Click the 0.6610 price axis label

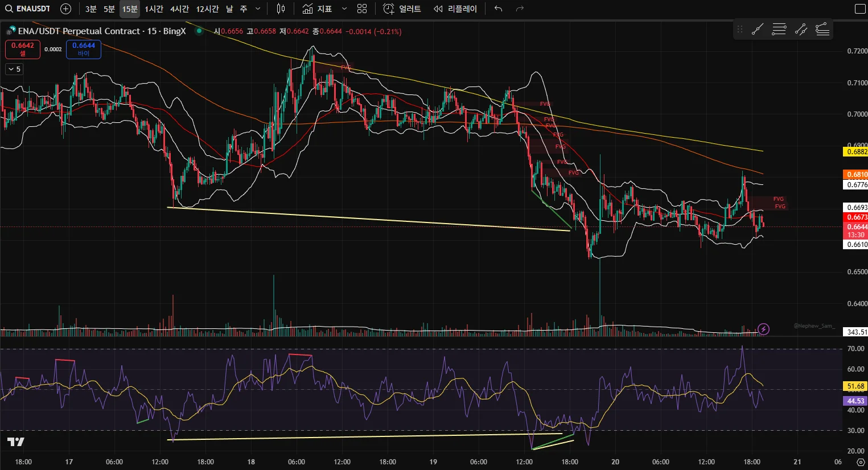pyautogui.click(x=855, y=245)
